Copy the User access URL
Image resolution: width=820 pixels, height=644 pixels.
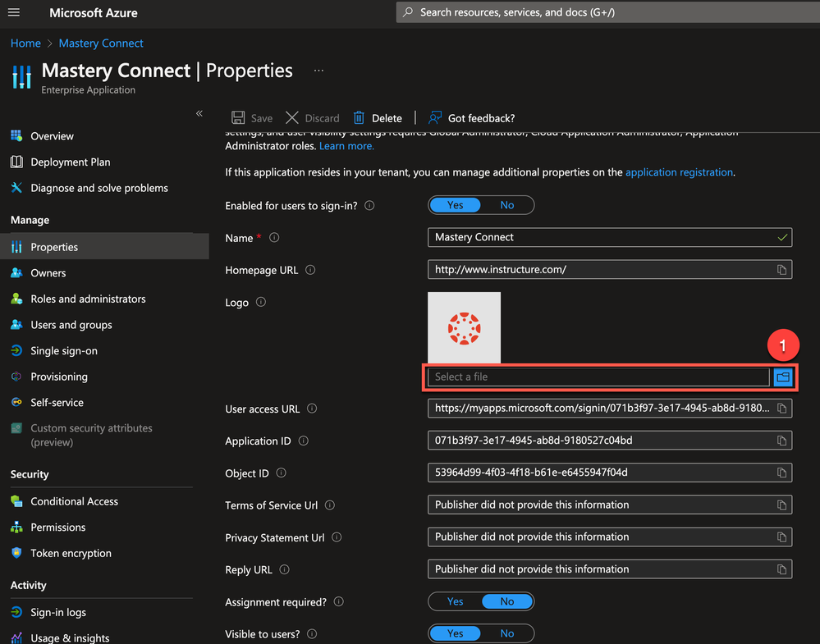coord(782,409)
